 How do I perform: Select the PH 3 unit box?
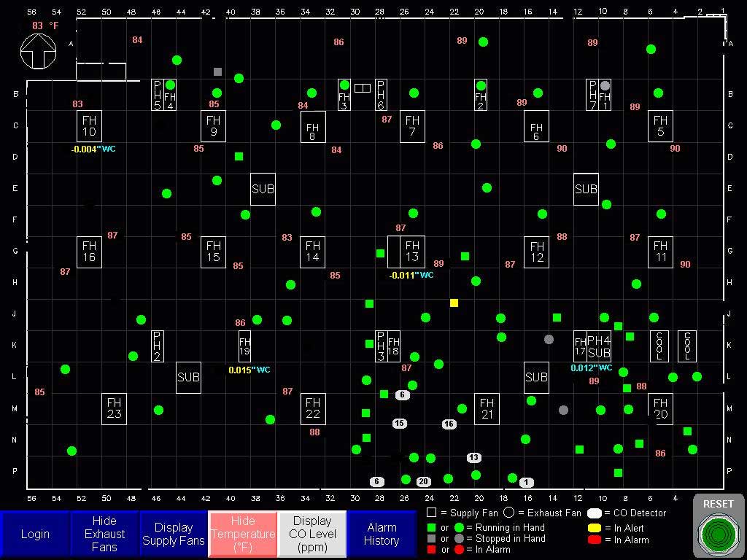pyautogui.click(x=381, y=346)
